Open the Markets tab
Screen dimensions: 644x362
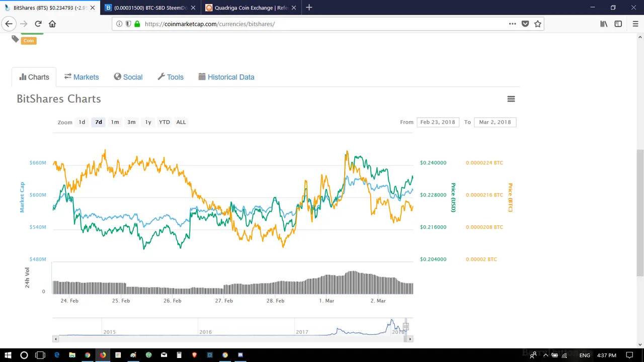click(82, 77)
